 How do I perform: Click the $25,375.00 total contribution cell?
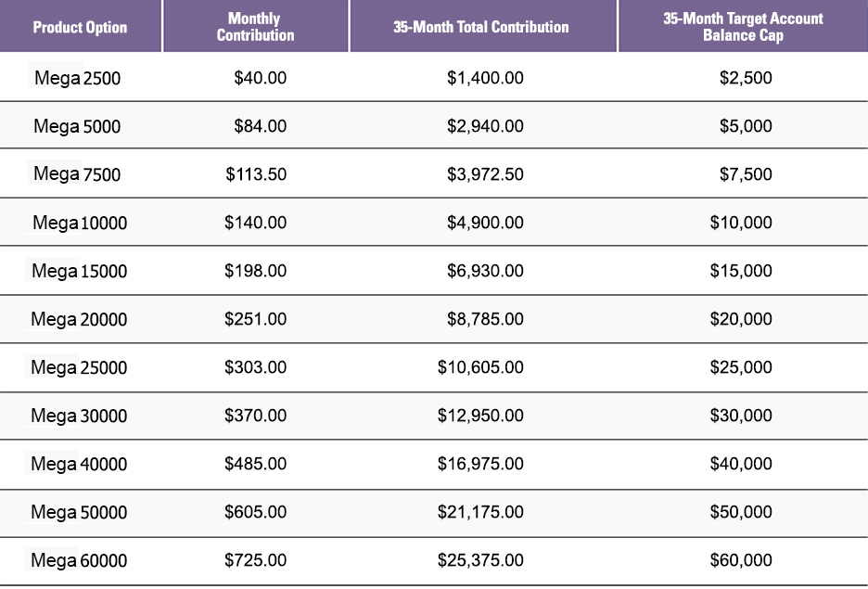click(x=480, y=559)
